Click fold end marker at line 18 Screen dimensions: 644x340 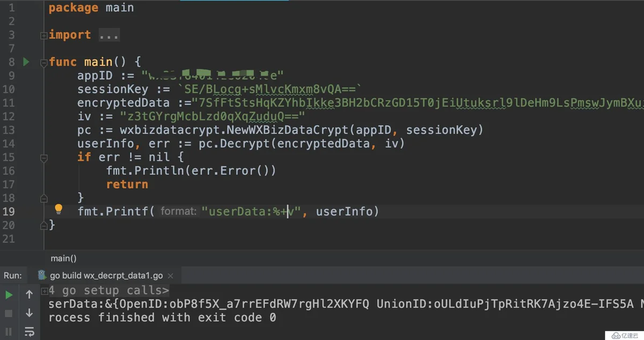point(43,198)
